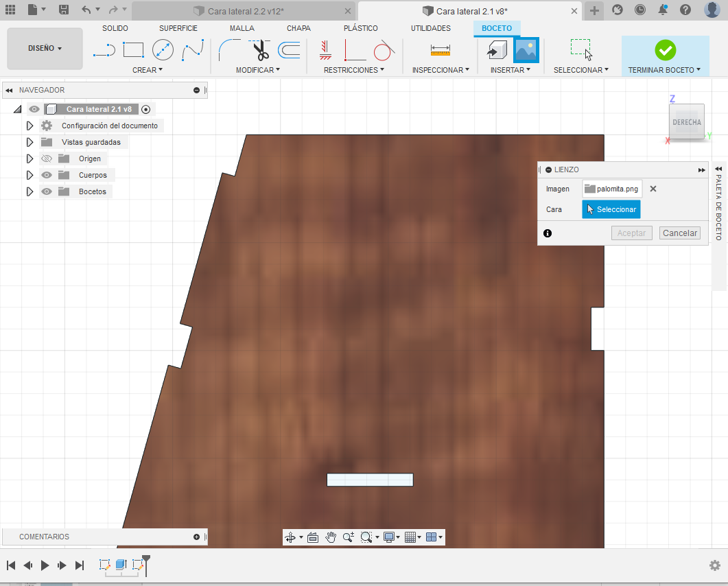
Task: Switch to the SUPERFICIE tab
Action: 178,28
